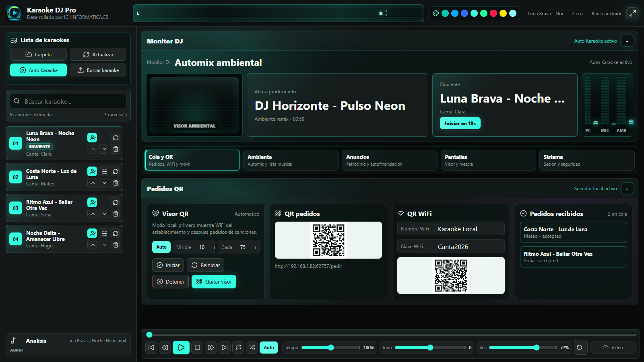
Task: Collapse the Monitor DJ panel with minus button
Action: (627, 41)
